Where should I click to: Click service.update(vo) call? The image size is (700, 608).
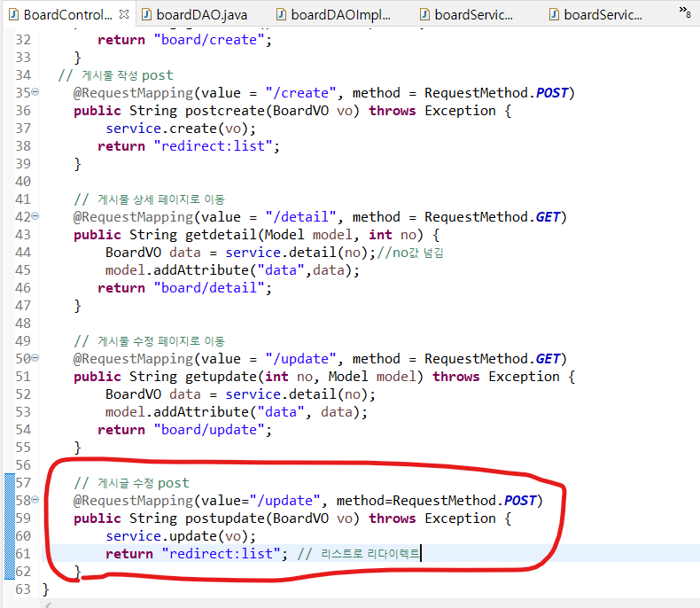click(181, 535)
